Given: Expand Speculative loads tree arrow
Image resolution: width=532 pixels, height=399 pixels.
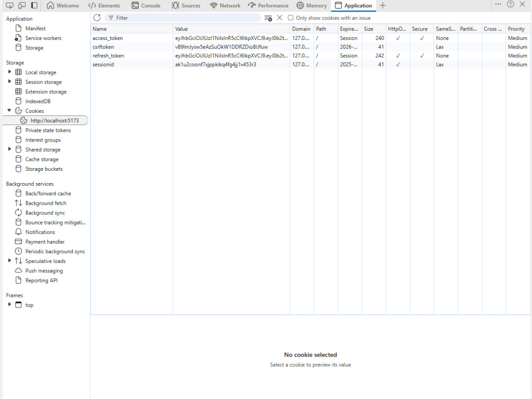Looking at the screenshot, I should 10,261.
